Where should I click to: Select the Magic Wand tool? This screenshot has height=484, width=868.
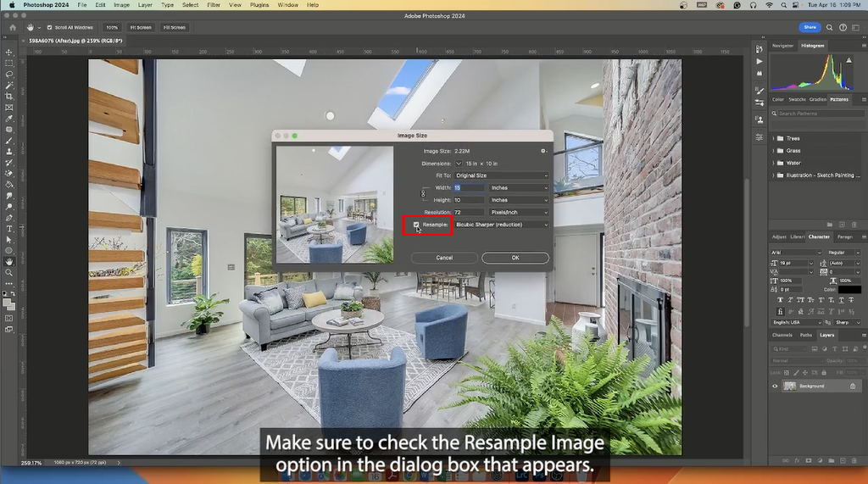[x=8, y=86]
